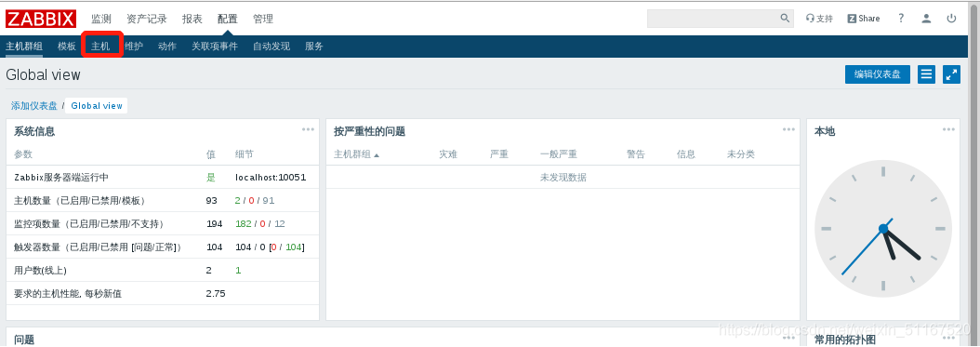Go to 关联项事件 submenu
980x347 pixels.
click(215, 47)
